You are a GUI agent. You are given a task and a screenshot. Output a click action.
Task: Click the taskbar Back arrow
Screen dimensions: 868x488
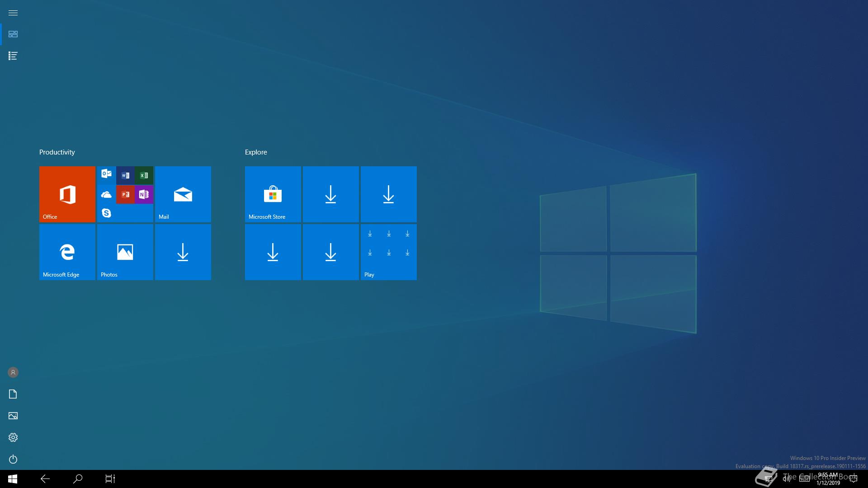pyautogui.click(x=45, y=479)
